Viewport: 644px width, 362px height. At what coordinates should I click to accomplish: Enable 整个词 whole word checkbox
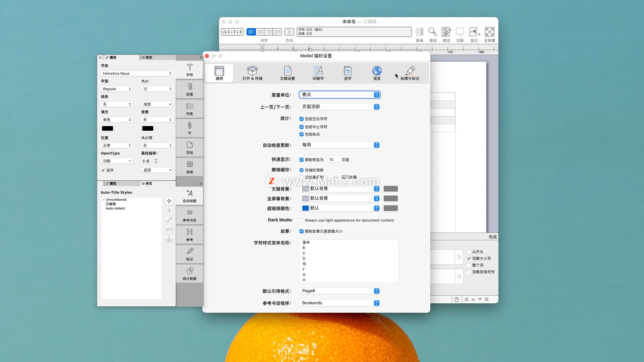pos(469,265)
